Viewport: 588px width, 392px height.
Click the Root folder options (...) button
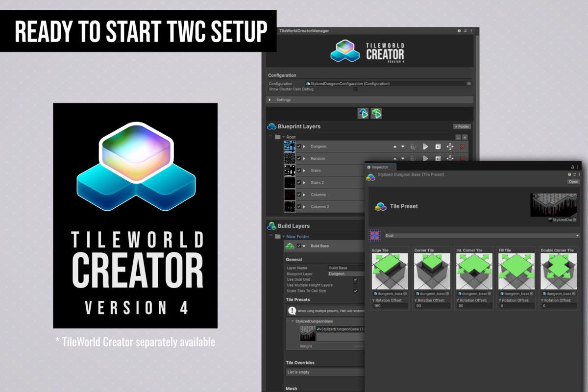click(458, 138)
